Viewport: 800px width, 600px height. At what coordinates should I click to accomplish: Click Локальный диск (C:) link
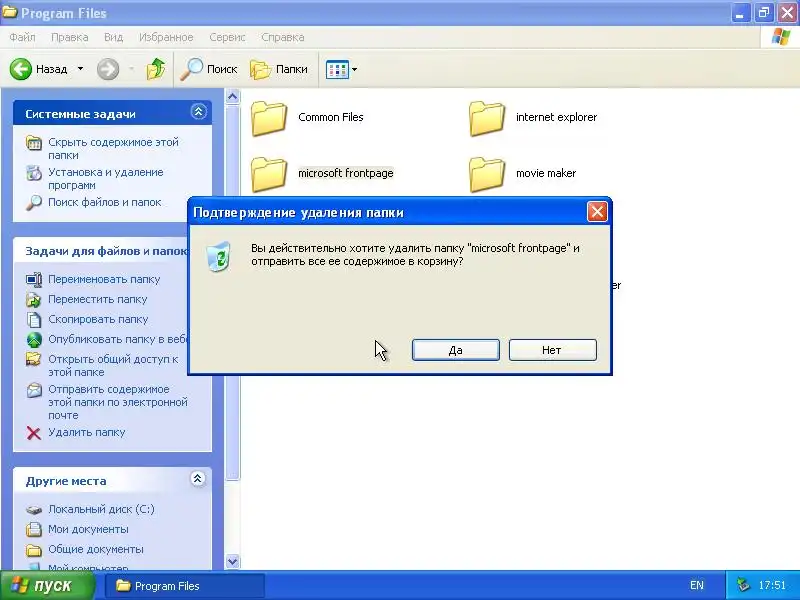coord(101,509)
